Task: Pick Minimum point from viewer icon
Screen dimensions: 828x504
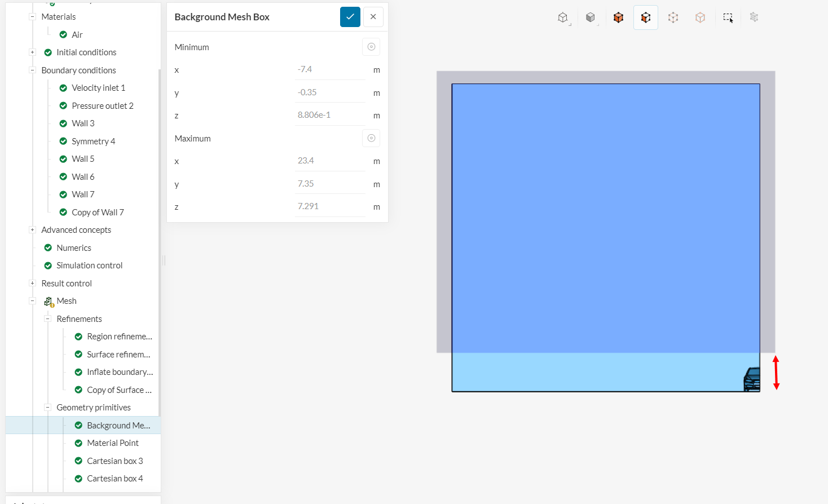Action: coord(371,47)
